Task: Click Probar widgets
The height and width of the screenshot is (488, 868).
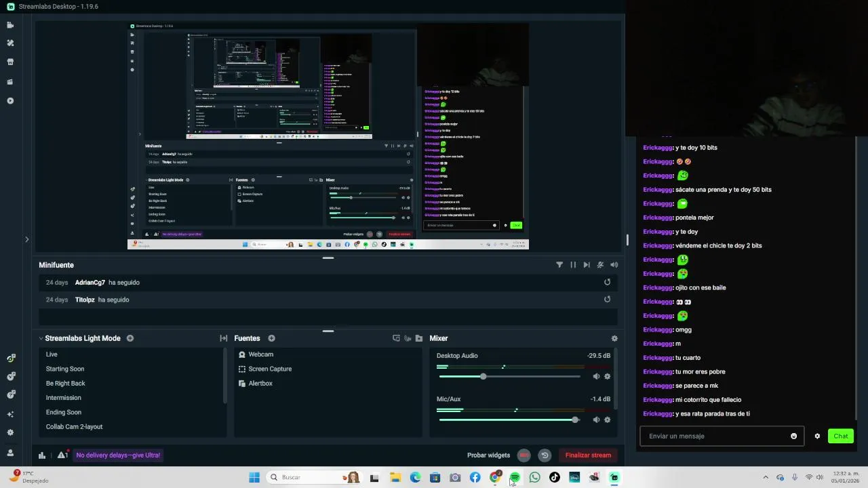Action: point(488,455)
